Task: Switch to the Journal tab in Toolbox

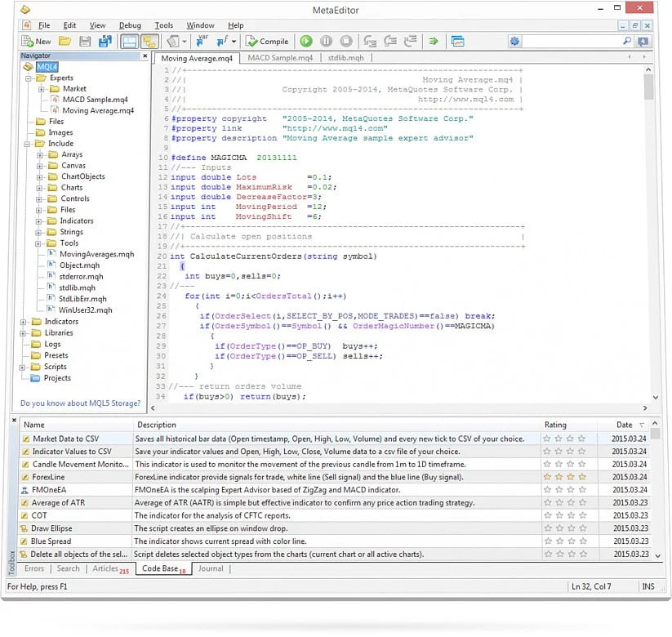Action: (211, 568)
